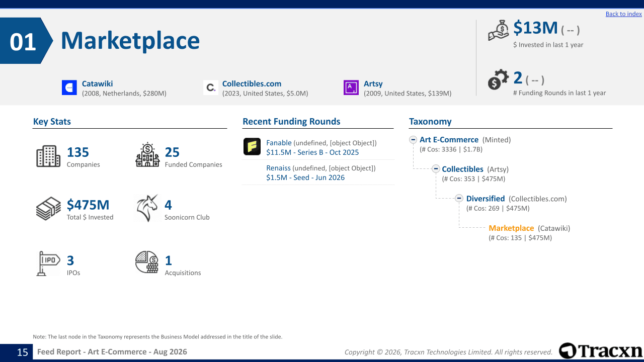Image resolution: width=644 pixels, height=362 pixels.
Task: Click the Catawiki blue logo icon
Action: pyautogui.click(x=69, y=87)
